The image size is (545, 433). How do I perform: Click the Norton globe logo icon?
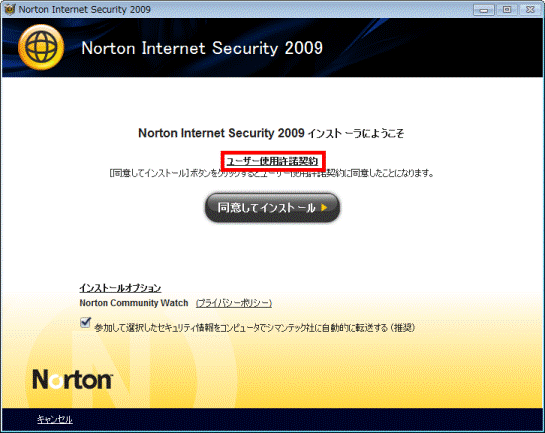(41, 47)
